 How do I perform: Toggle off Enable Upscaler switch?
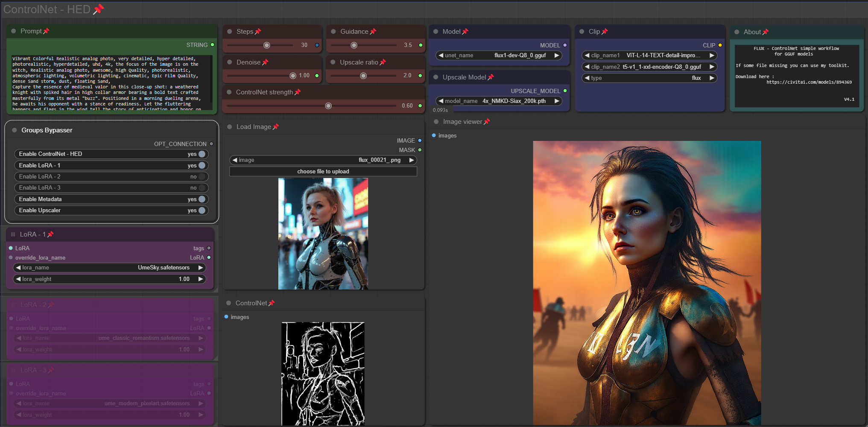click(x=202, y=211)
